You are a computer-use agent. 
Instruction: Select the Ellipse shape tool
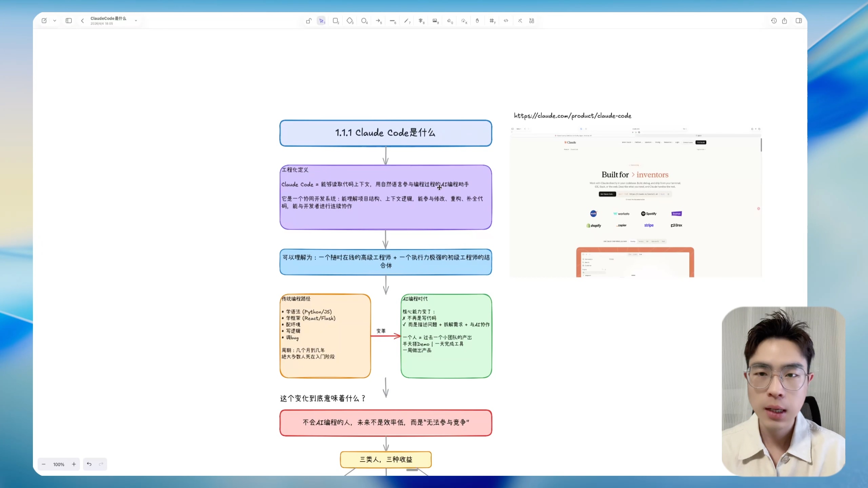(x=364, y=21)
